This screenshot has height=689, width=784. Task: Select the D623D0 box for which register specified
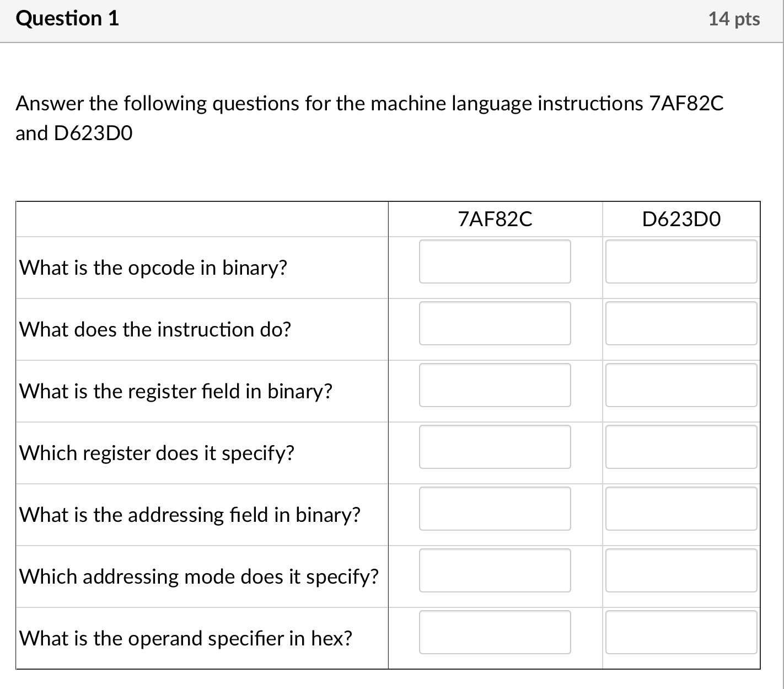(681, 447)
